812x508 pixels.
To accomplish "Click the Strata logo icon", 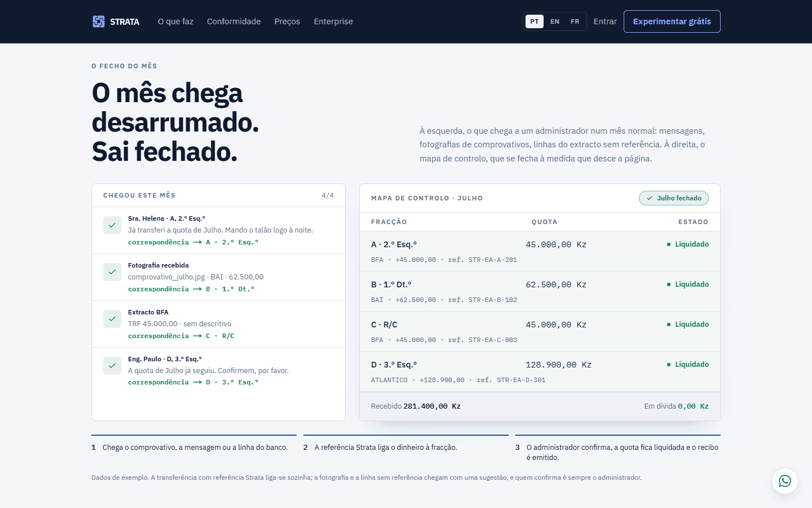I will pos(99,21).
